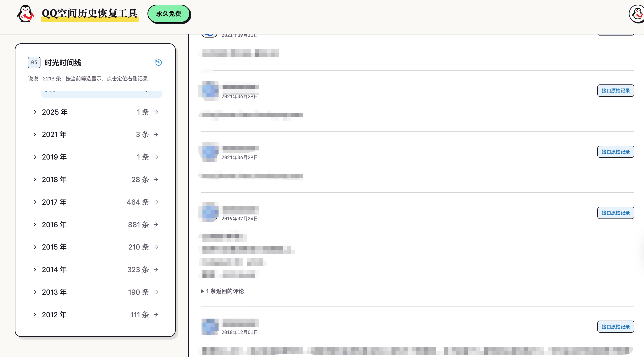Jump to 2018 records via arrow icon
This screenshot has width=644, height=357.
coord(156,179)
